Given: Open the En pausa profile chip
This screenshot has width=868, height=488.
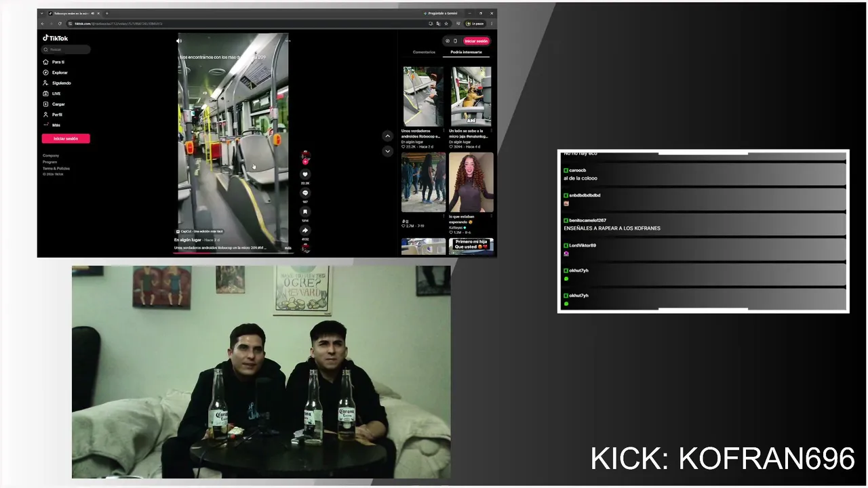Looking at the screenshot, I should (475, 24).
